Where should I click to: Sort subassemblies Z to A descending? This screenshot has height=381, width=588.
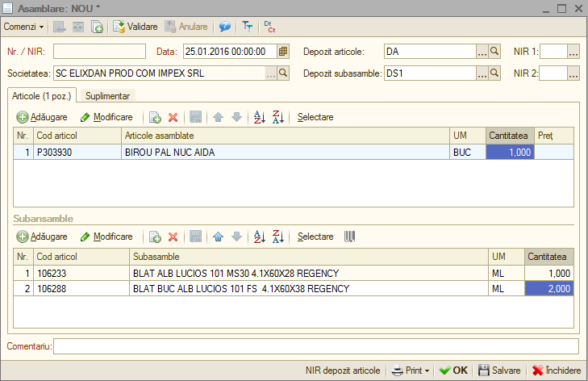278,237
